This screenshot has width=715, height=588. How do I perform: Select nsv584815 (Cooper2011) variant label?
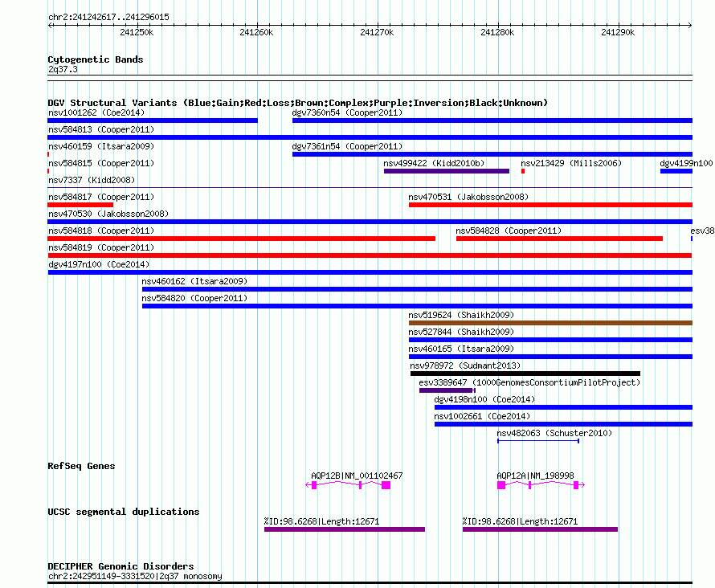point(101,163)
